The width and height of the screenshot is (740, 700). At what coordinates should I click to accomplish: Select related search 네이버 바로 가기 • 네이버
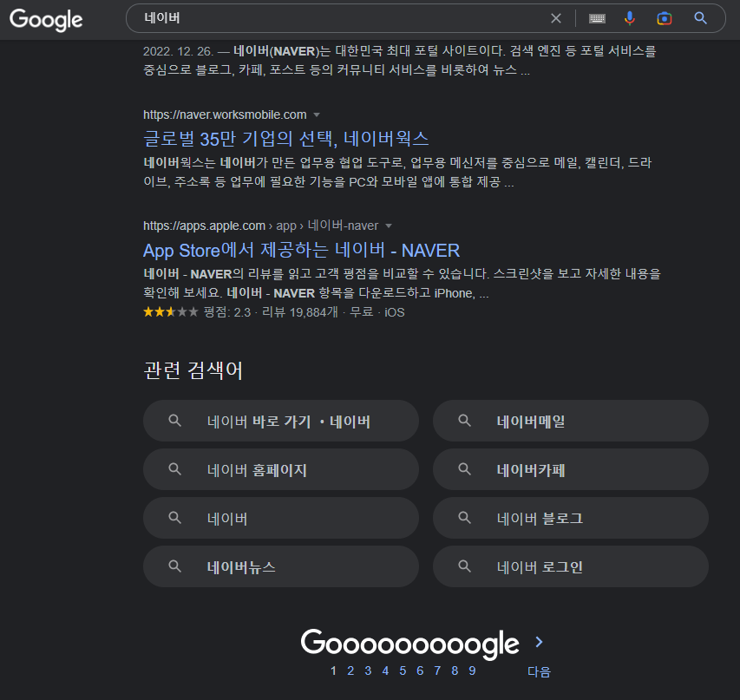[x=281, y=421]
